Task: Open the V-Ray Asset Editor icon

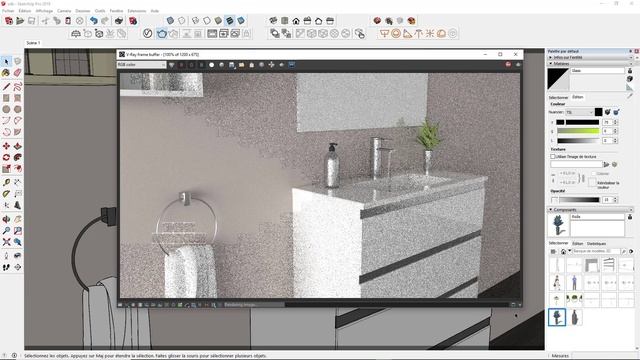Action: 147,33
